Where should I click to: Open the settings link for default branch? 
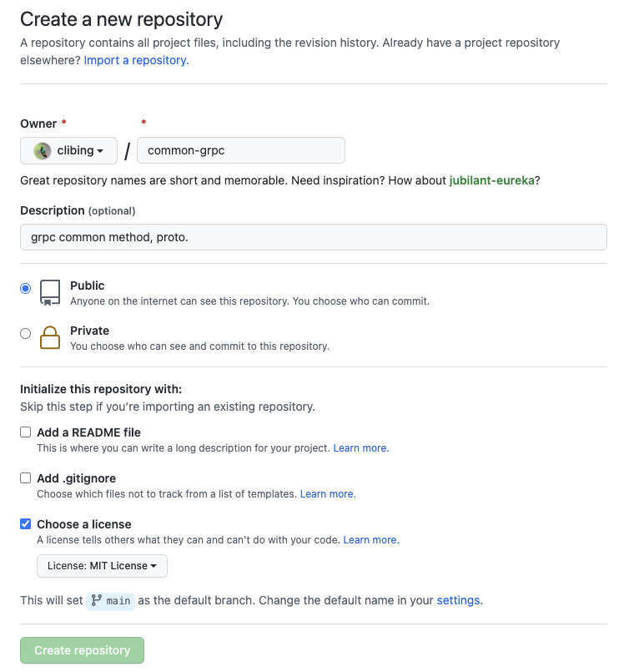458,600
